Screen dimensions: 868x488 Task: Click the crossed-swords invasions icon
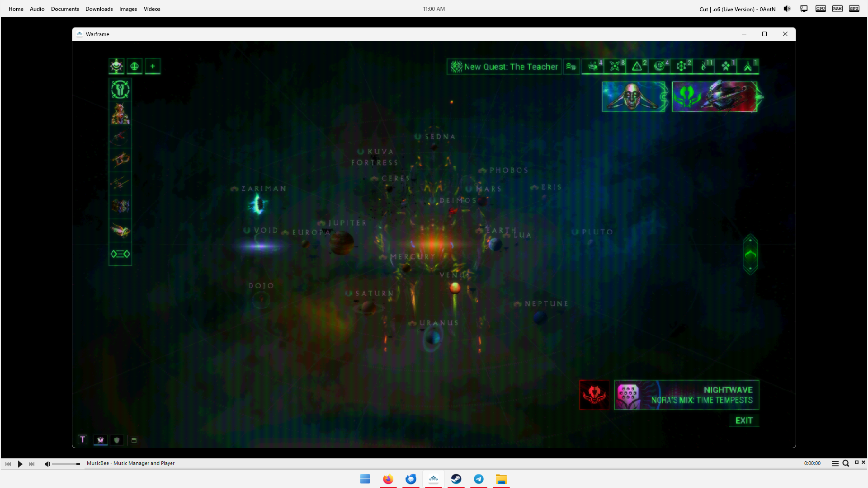point(615,66)
